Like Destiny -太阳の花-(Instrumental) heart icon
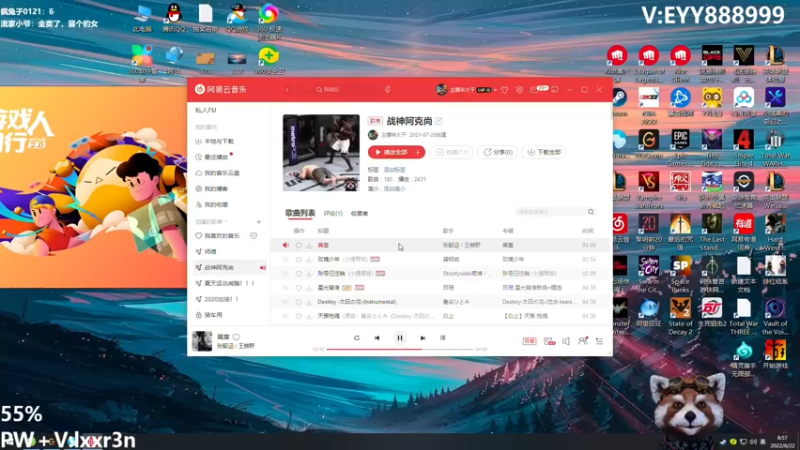 (x=298, y=302)
